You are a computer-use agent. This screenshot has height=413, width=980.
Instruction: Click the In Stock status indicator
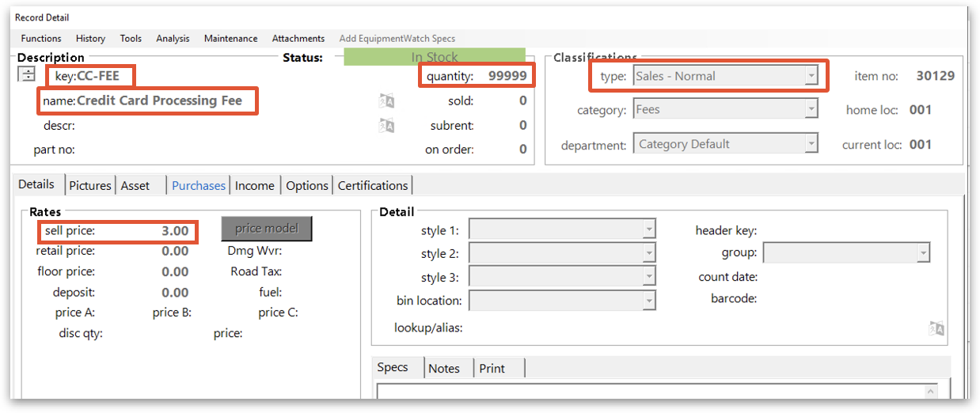[x=435, y=57]
